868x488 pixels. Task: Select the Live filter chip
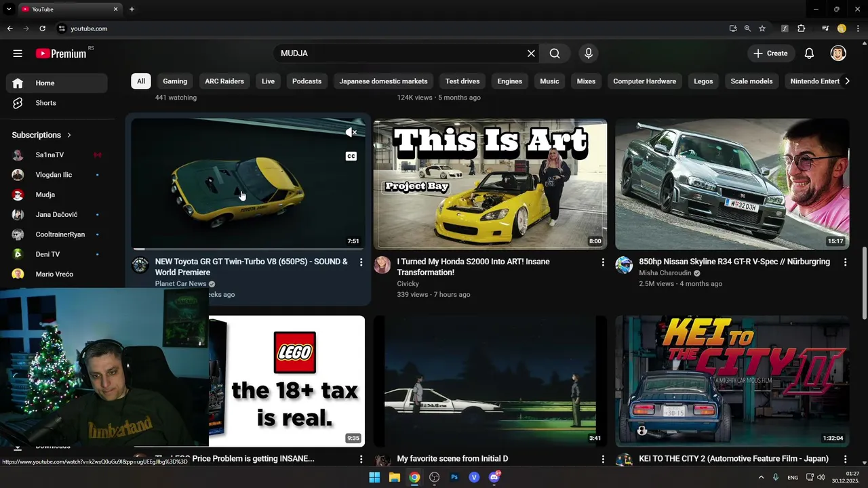[x=269, y=81]
